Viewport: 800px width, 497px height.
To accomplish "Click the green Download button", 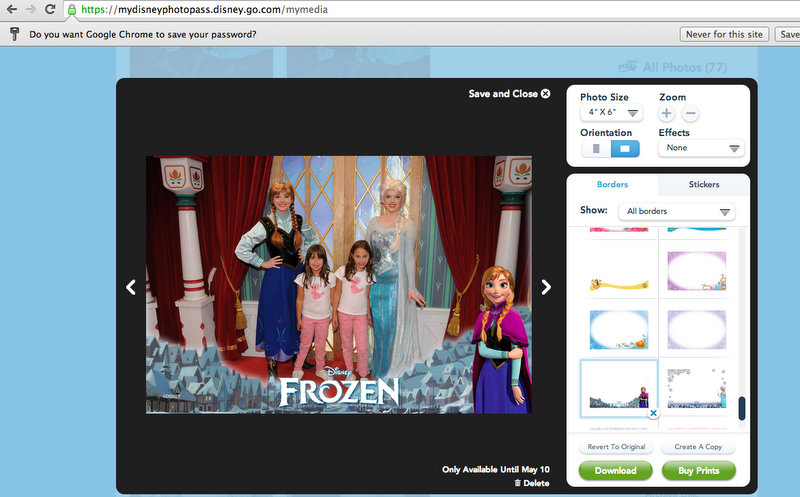I will pyautogui.click(x=615, y=470).
